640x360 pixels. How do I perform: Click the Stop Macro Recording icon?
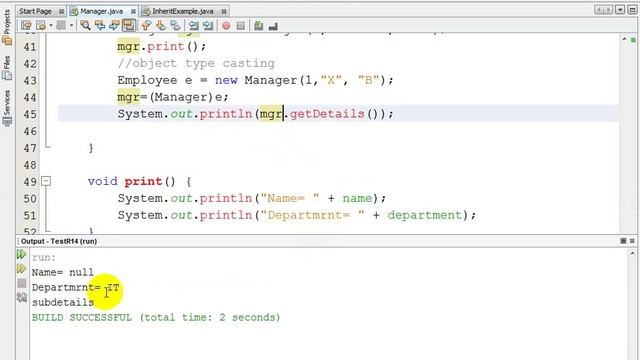pyautogui.click(x=241, y=26)
